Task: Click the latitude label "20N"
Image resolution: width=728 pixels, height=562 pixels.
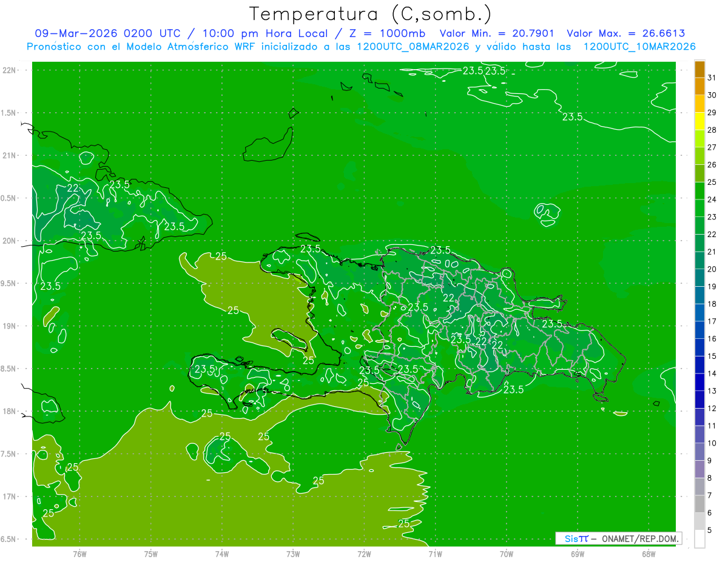Action: click(10, 241)
